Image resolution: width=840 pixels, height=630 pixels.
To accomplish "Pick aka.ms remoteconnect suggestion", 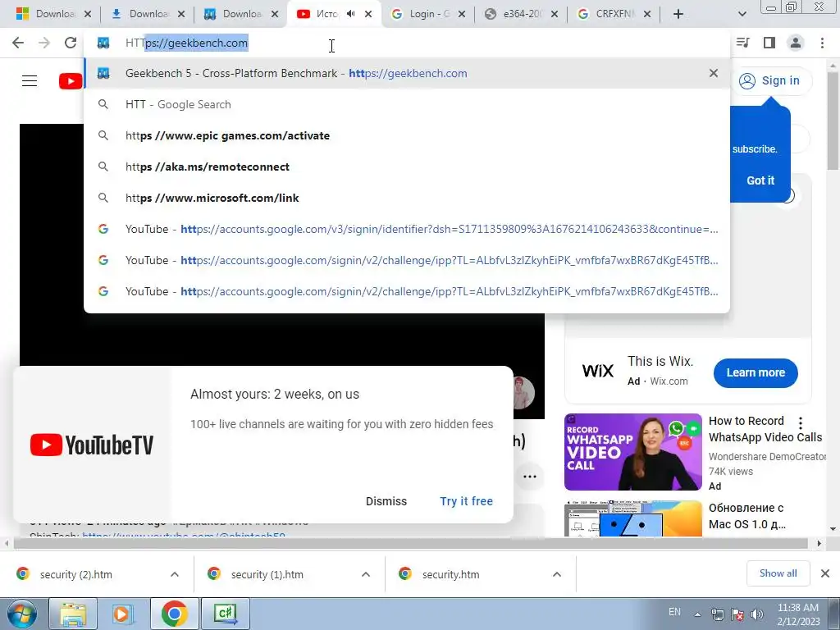I will (407, 167).
